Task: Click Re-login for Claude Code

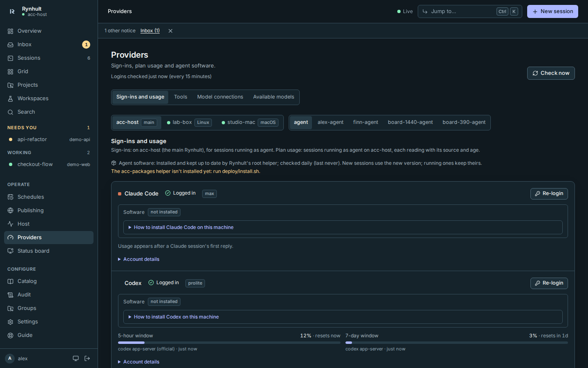Action: pyautogui.click(x=549, y=194)
